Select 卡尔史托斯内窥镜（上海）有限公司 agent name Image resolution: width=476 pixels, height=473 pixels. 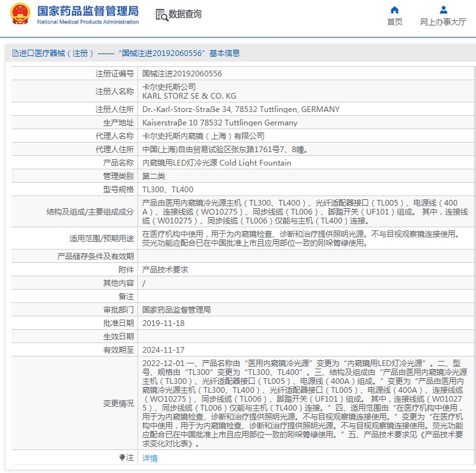click(x=203, y=136)
